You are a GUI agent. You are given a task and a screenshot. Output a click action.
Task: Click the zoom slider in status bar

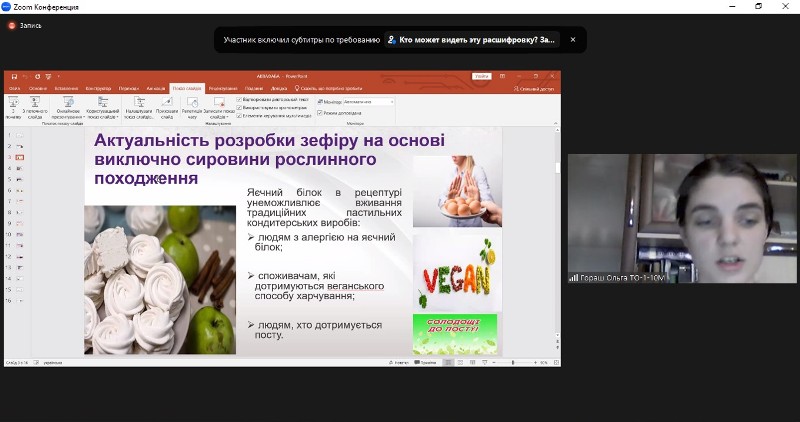pos(514,363)
